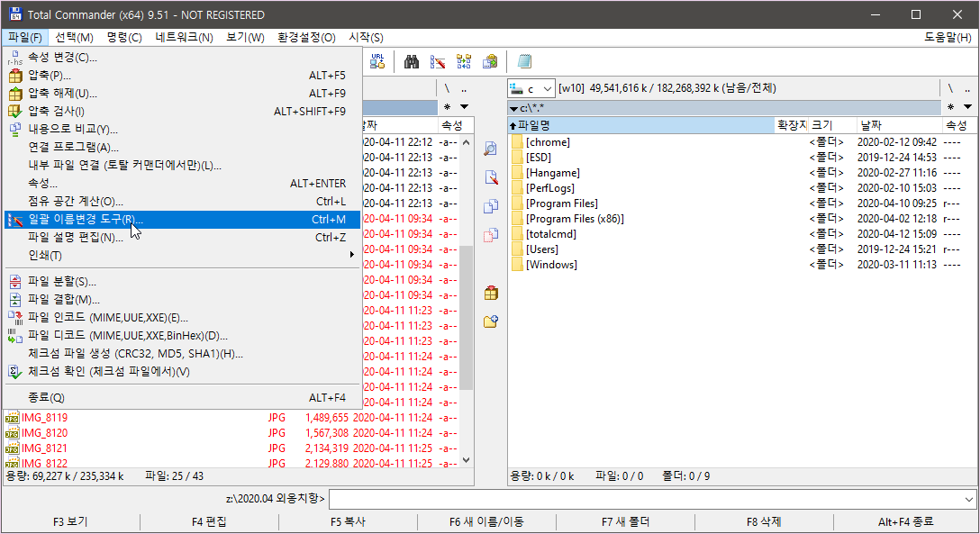This screenshot has height=534, width=980.
Task: Click the 압축 해제 unpack icon
Action: 15,94
